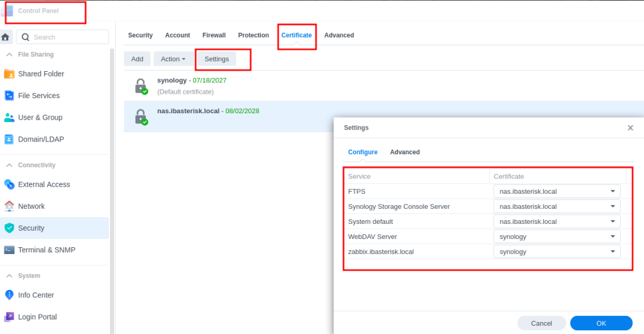Screen dimensions: 644x334
Task: Open Domain/LDAP in sidebar
Action: 55,139
